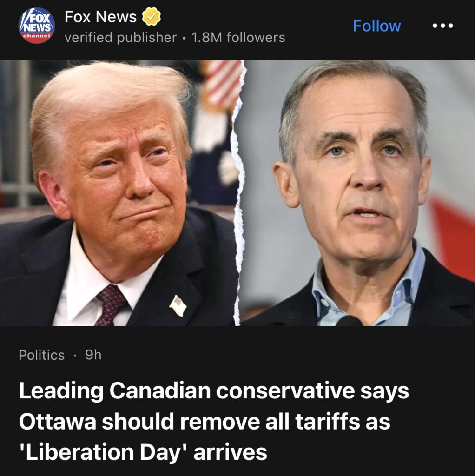The height and width of the screenshot is (476, 475).
Task: Select the Politics category label
Action: point(41,355)
